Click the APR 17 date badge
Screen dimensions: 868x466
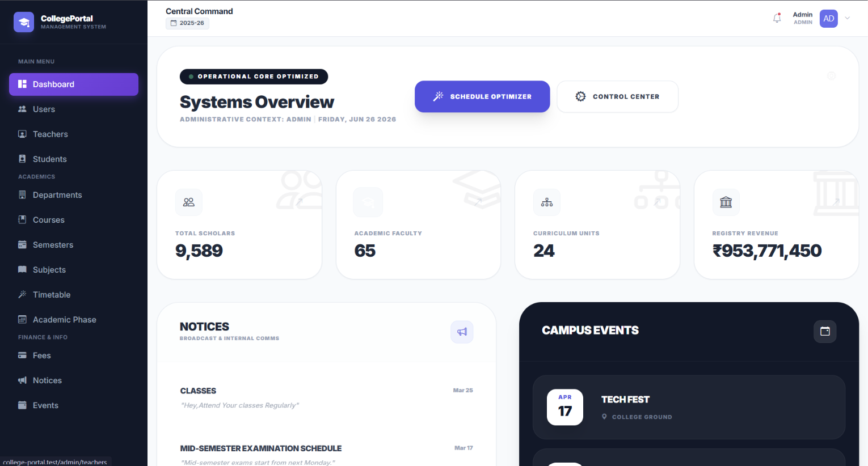coord(565,407)
